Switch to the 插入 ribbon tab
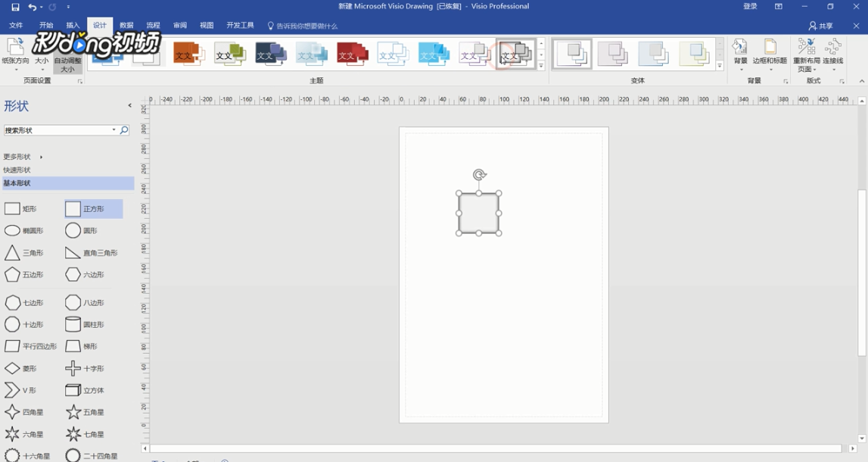This screenshot has width=868, height=462. click(x=73, y=26)
